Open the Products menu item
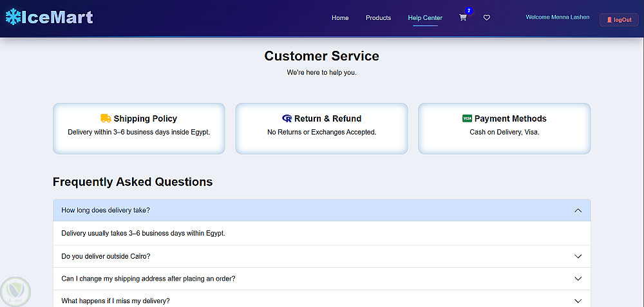The width and height of the screenshot is (644, 307). tap(378, 18)
